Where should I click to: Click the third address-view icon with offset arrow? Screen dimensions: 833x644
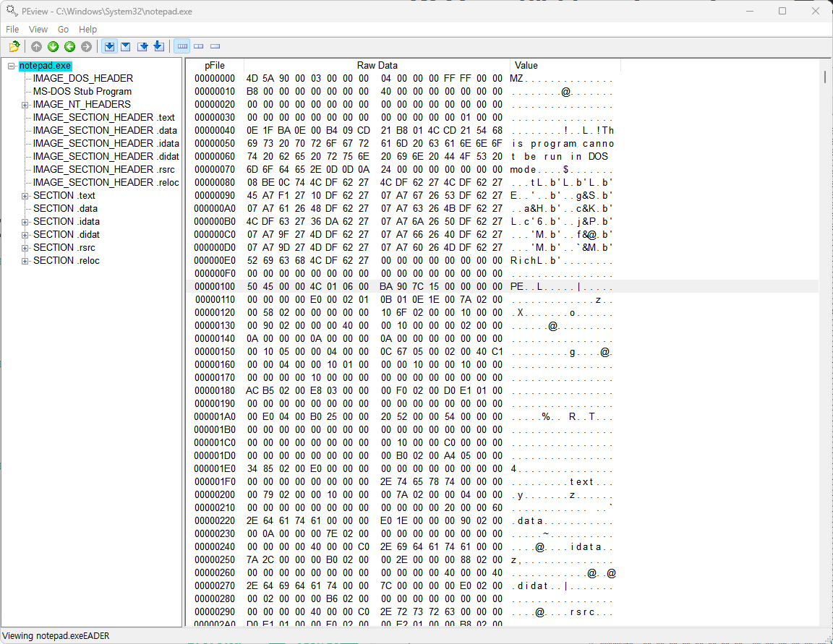coord(142,47)
